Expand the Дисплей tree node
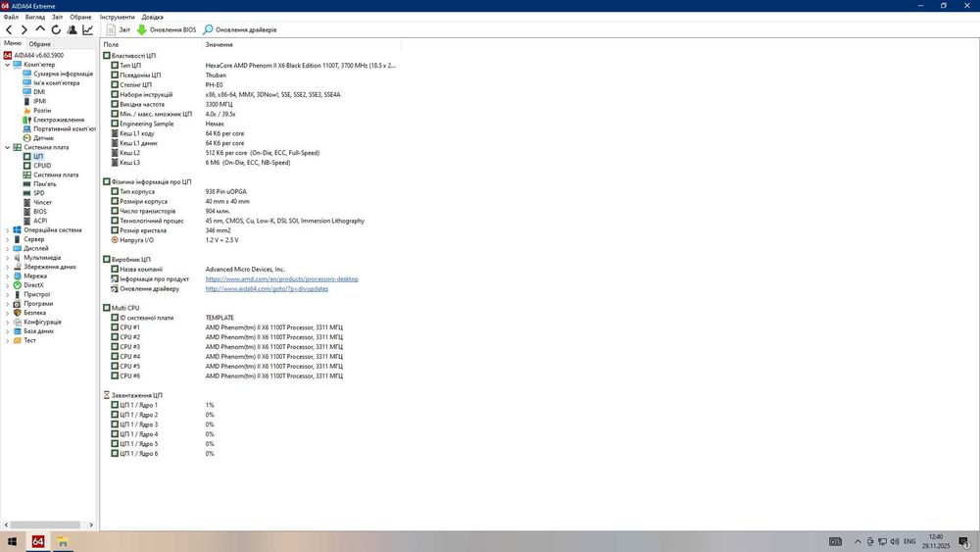Viewport: 980px width, 552px height. [8, 248]
